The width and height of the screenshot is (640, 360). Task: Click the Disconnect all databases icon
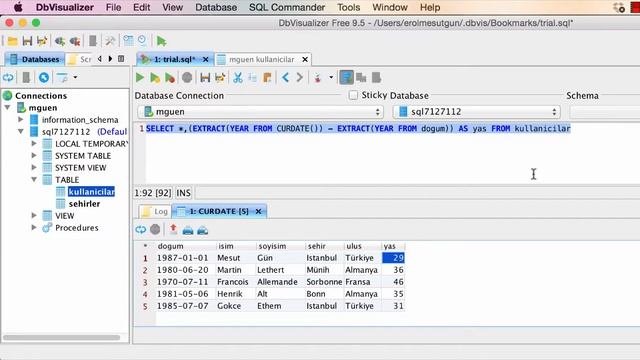[75, 41]
